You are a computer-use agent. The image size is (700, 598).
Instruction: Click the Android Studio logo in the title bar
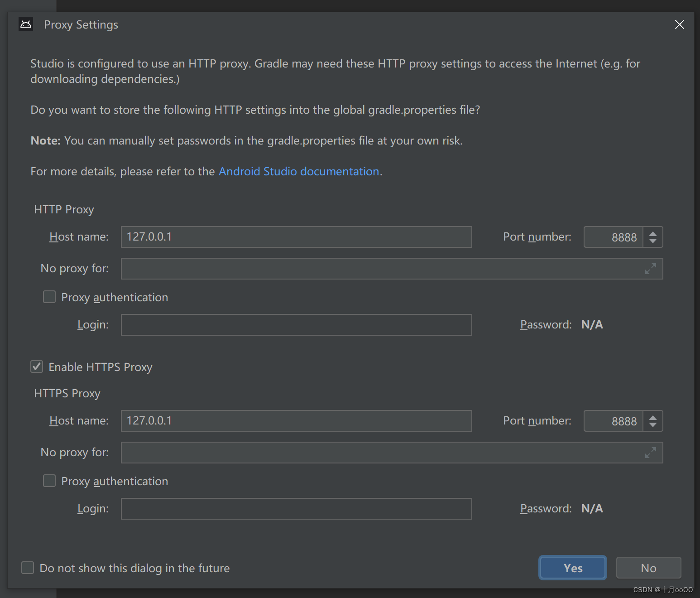[26, 24]
